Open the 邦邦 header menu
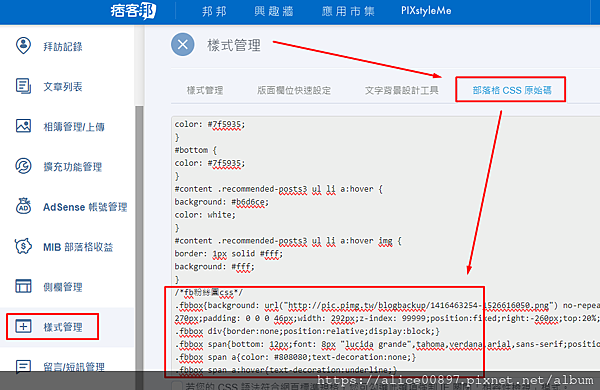Screen dimensions: 600x390 pyautogui.click(x=214, y=11)
